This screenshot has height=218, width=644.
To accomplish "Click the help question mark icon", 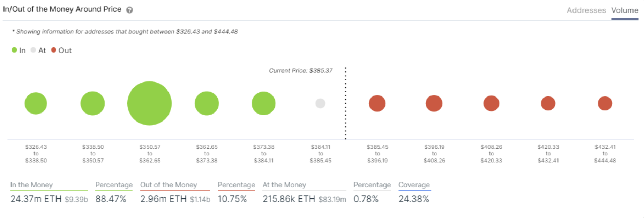I will (x=129, y=10).
